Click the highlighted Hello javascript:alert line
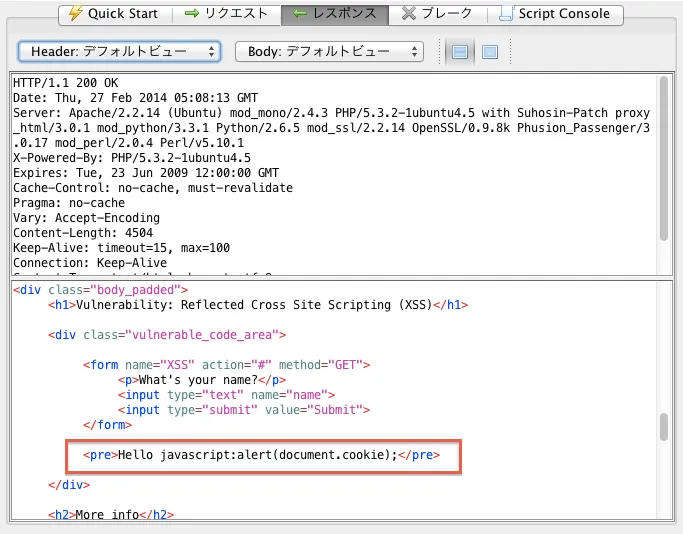The image size is (683, 534). tap(263, 455)
